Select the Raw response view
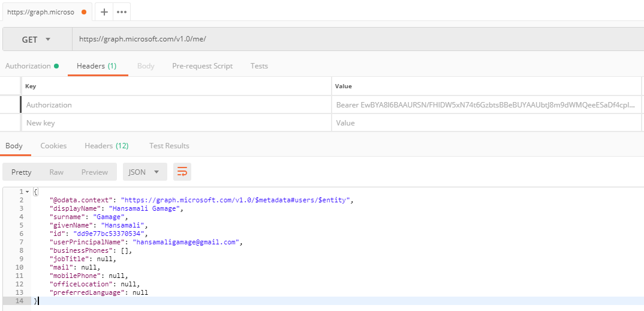Viewport: 644px width, 311px height. point(56,172)
